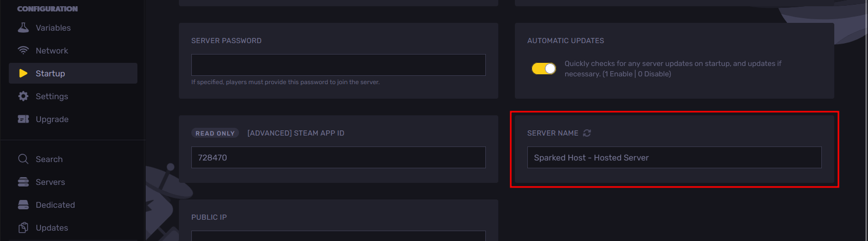The width and height of the screenshot is (868, 241).
Task: Click the Network wifi icon
Action: (23, 50)
